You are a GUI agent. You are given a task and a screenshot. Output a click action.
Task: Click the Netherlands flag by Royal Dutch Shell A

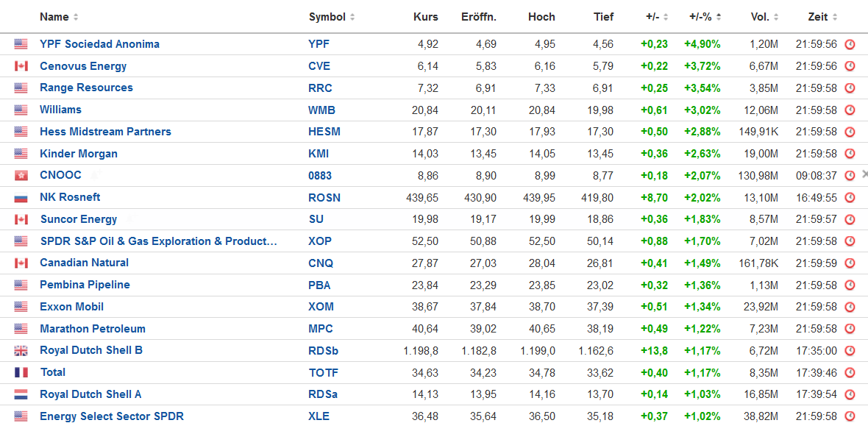pyautogui.click(x=21, y=394)
